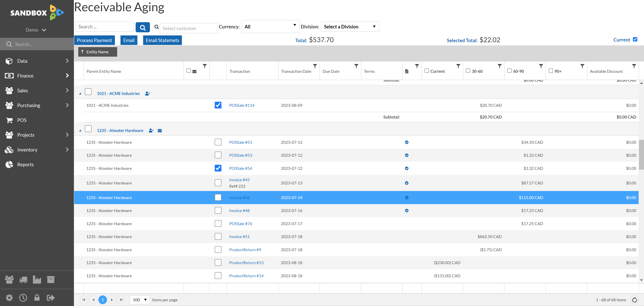Click the logout icon in sidebar footer
The image size is (644, 306).
pyautogui.click(x=51, y=298)
